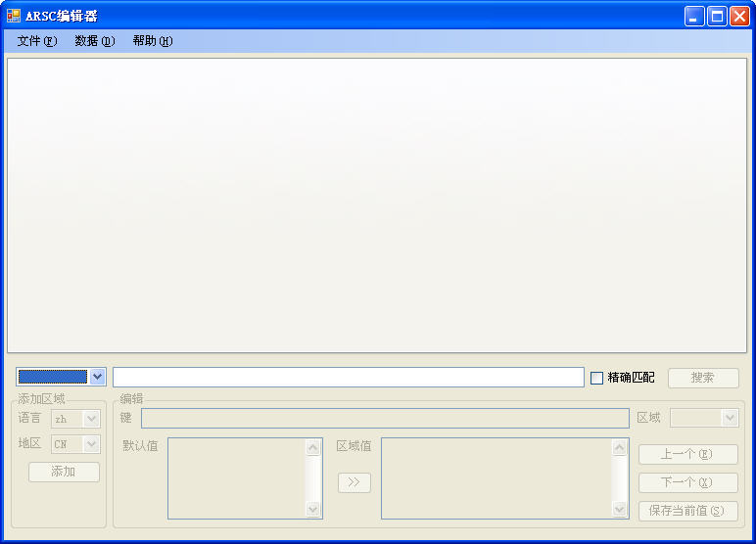Open the 区域 dropdown
This screenshot has width=756, height=544.
730,418
